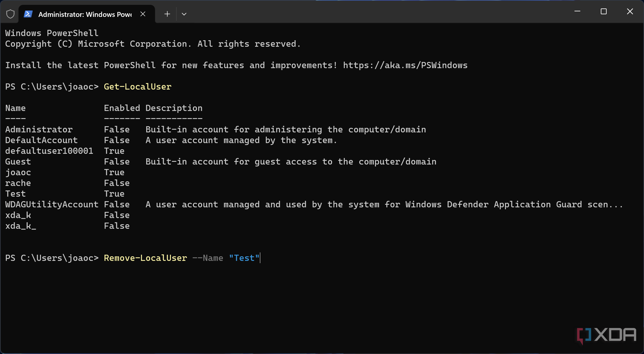Click the Description column header
644x354 pixels.
(174, 108)
